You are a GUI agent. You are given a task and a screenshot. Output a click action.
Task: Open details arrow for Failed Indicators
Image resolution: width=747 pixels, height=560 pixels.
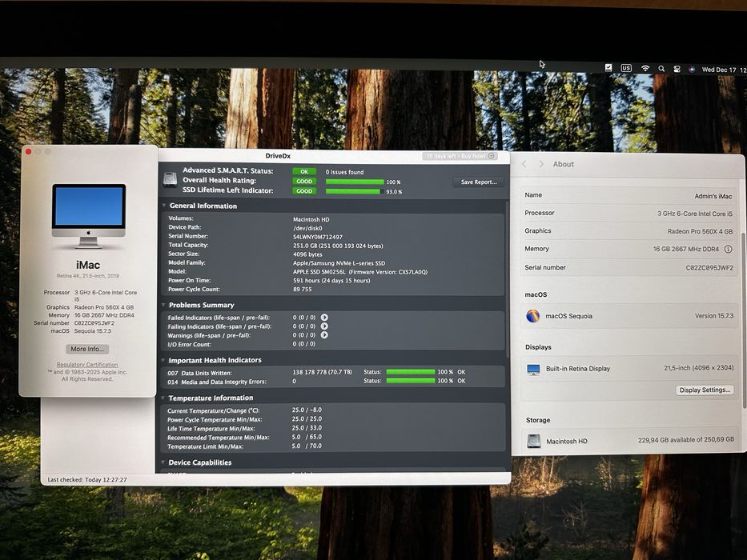point(324,317)
